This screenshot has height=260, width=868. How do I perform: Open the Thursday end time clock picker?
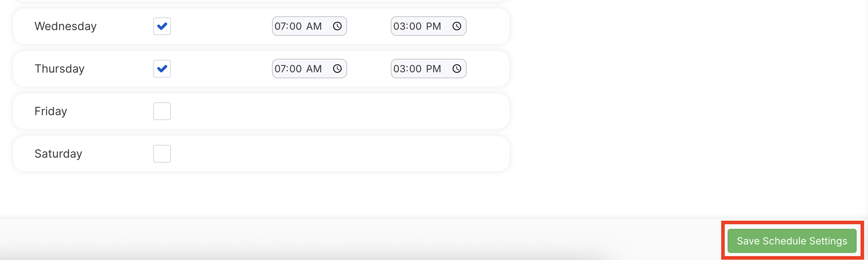(457, 69)
